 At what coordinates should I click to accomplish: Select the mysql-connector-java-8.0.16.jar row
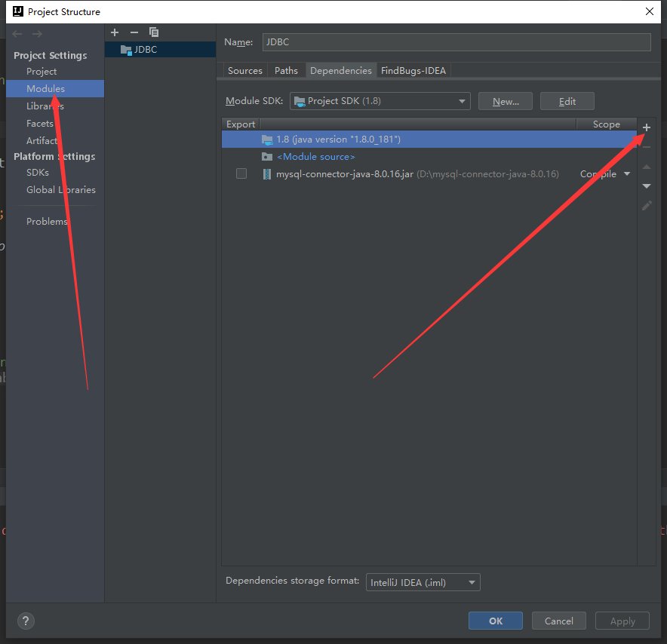429,174
